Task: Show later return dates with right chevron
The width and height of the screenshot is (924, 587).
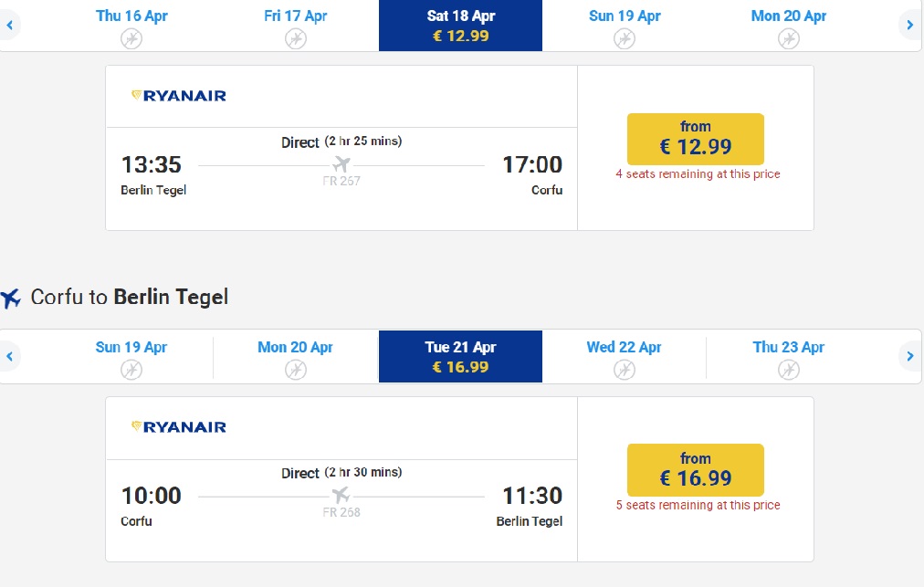Action: click(x=910, y=356)
